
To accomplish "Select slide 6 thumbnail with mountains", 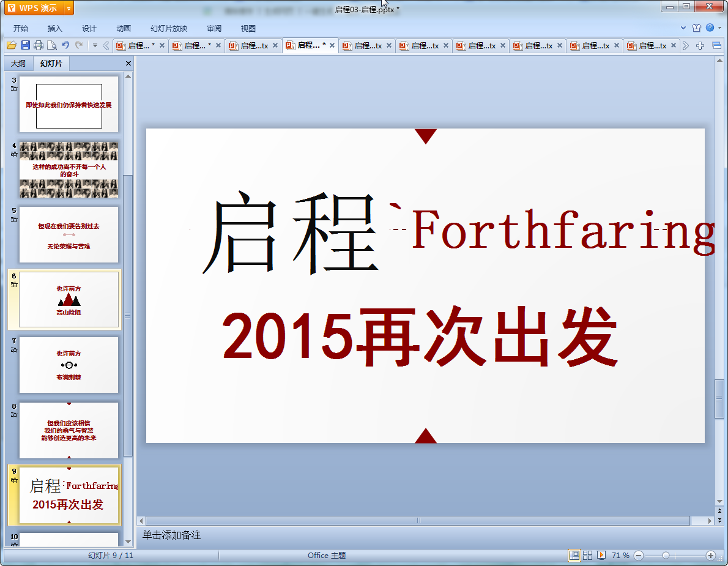I will coord(69,300).
